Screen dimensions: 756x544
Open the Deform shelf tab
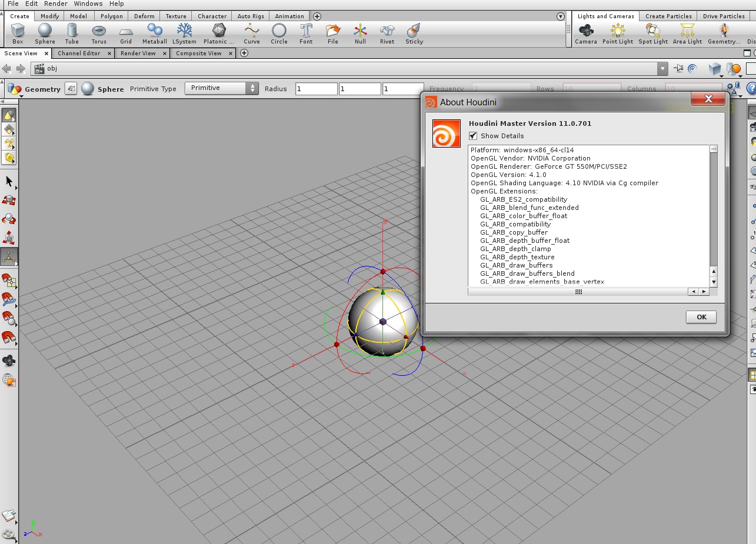point(144,16)
